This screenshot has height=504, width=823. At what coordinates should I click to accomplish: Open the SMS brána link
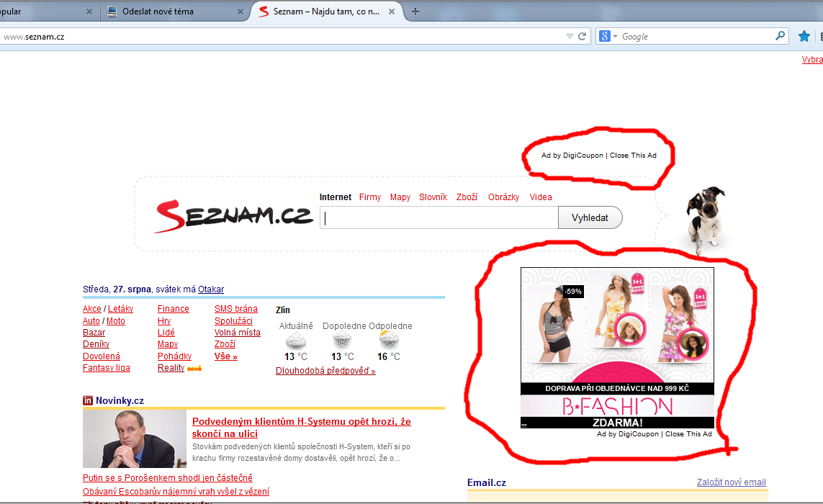(235, 309)
